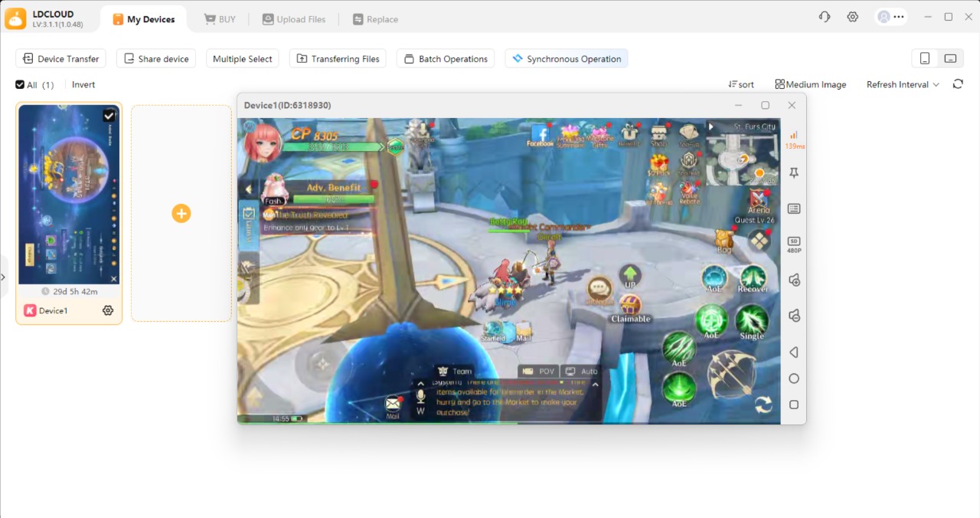Viewport: 980px width, 518px height.
Task: Click the Adv. Benefit progress bar
Action: 334,200
